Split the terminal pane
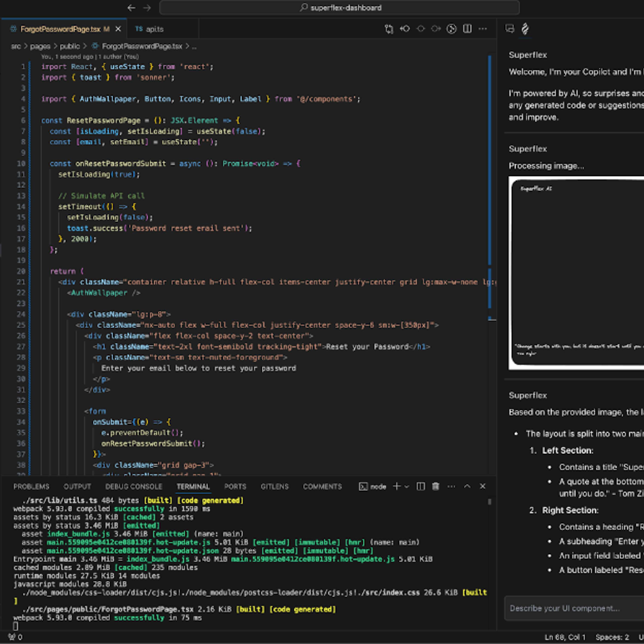This screenshot has width=644, height=644. coord(421,486)
